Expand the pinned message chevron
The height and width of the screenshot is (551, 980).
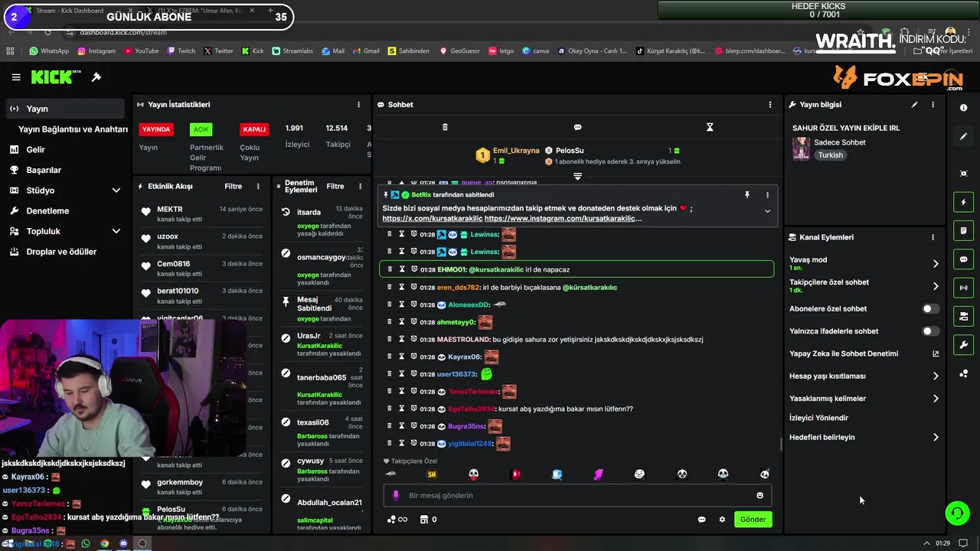pos(767,211)
